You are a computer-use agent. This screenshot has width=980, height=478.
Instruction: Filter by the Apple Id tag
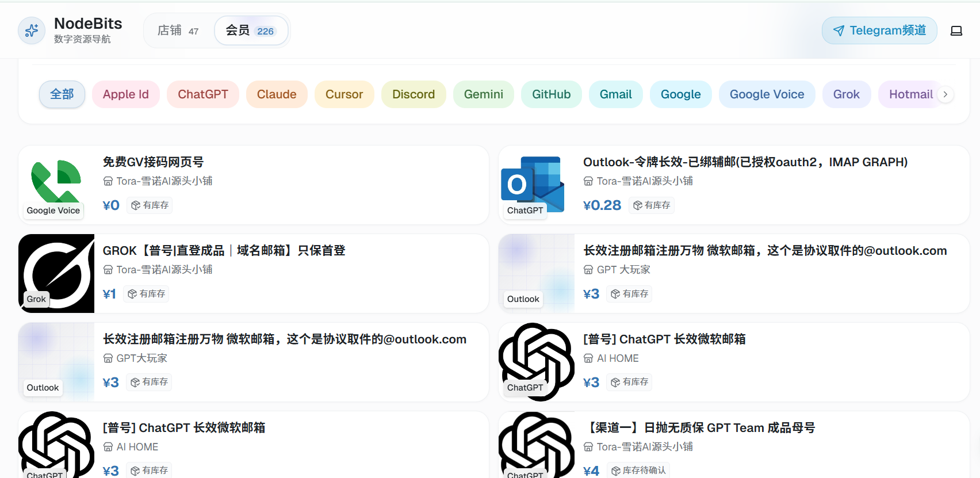(125, 94)
